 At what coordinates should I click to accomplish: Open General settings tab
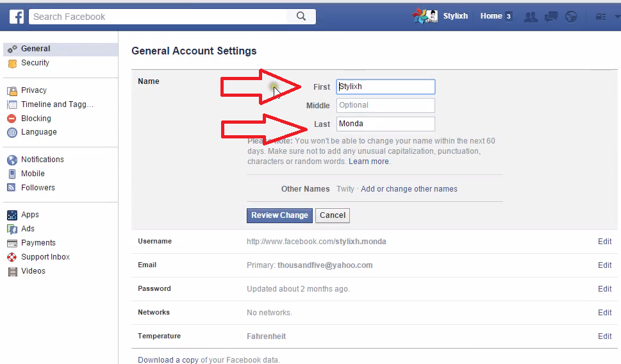[61, 49]
